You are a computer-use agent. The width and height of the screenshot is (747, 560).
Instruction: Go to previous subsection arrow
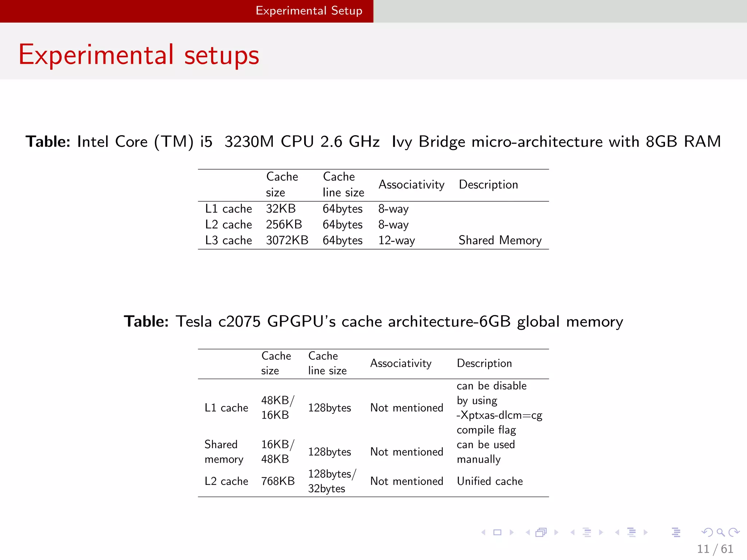click(x=573, y=532)
